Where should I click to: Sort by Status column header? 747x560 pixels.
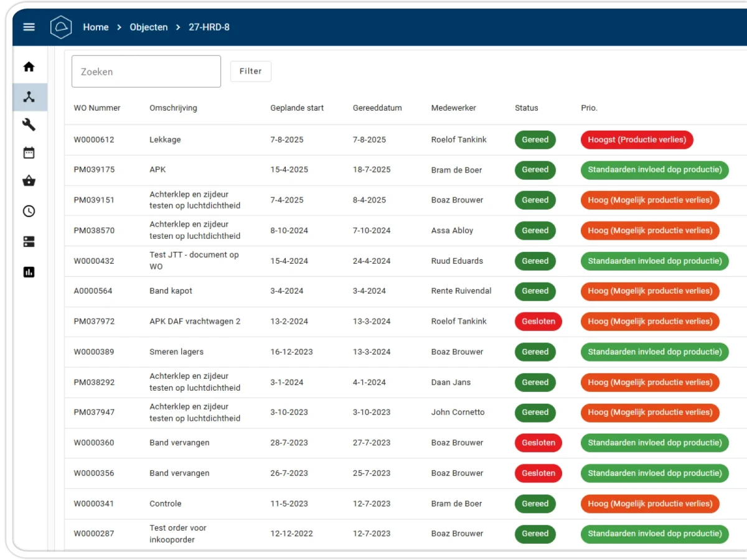527,108
